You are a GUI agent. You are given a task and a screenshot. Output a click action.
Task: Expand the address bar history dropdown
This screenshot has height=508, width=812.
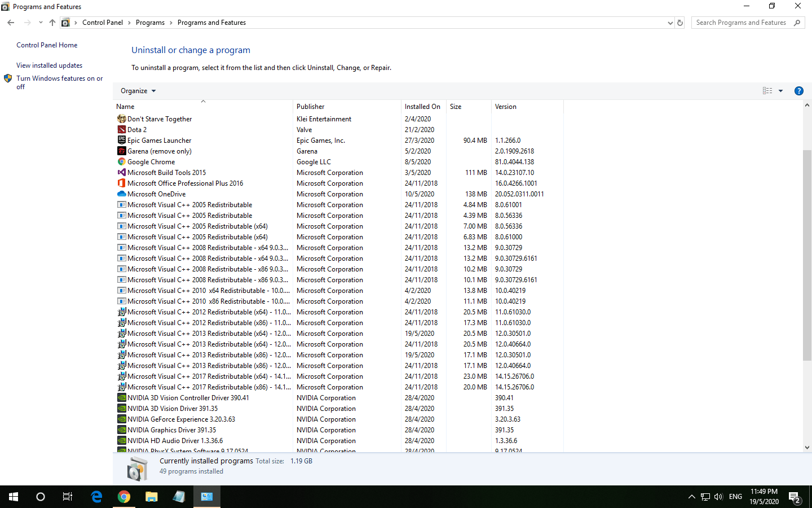click(x=670, y=23)
